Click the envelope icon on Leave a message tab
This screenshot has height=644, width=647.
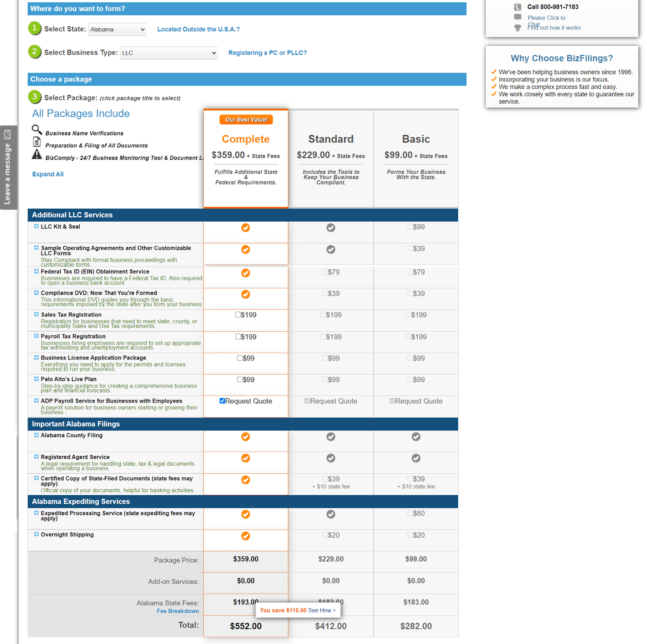click(x=8, y=135)
